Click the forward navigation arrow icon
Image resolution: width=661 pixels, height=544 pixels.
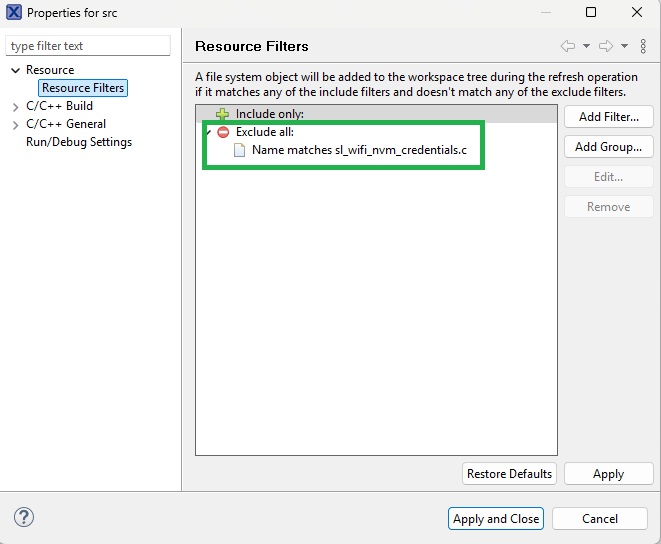click(605, 46)
